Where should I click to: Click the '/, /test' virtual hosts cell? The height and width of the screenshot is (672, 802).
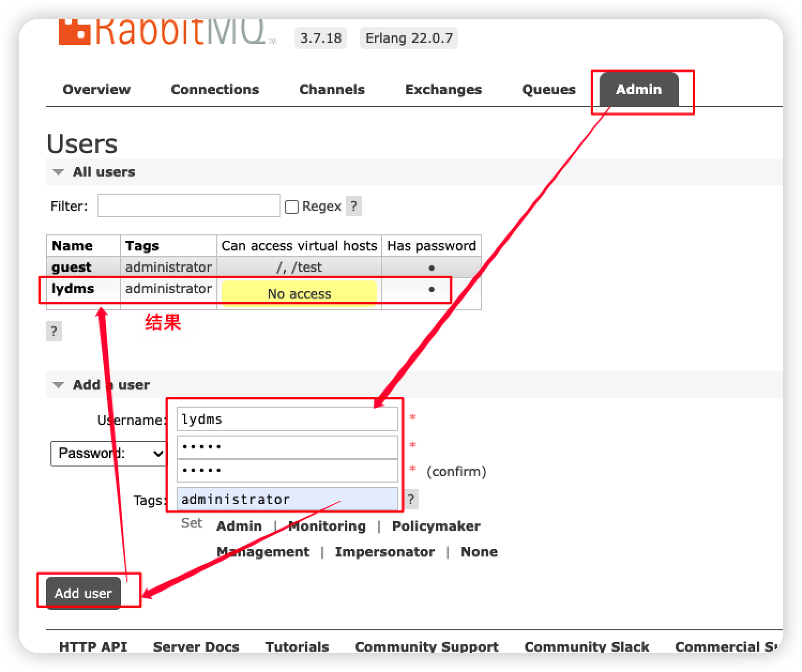(x=299, y=267)
